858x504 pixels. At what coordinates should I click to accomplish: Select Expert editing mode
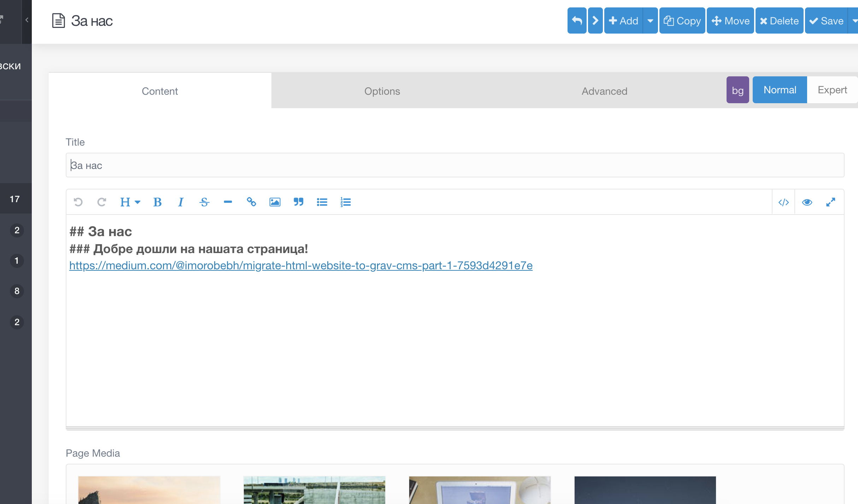(832, 90)
